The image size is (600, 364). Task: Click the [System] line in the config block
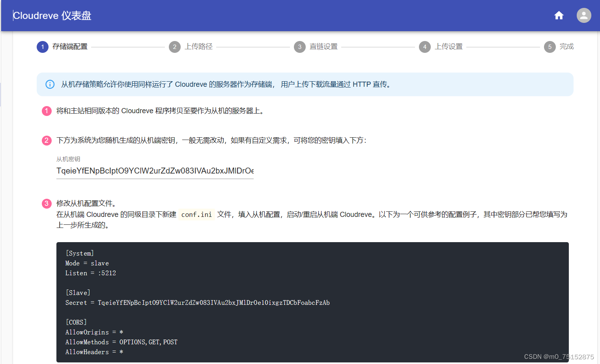click(80, 253)
